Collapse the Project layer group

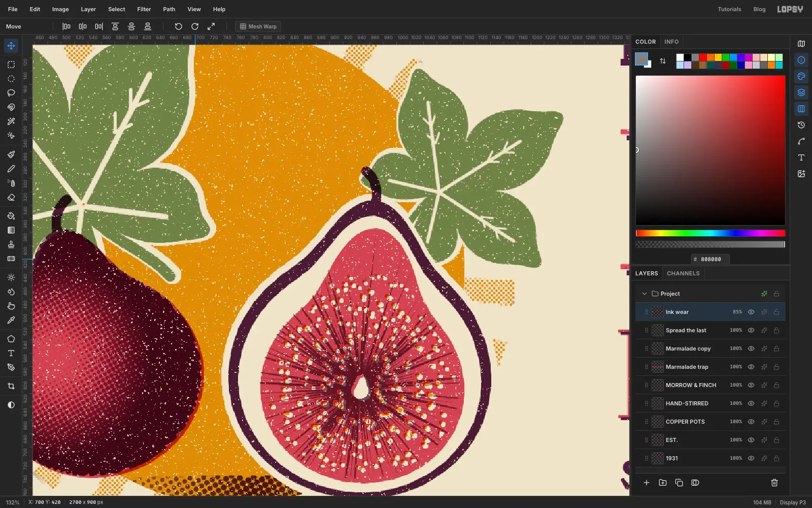[645, 294]
